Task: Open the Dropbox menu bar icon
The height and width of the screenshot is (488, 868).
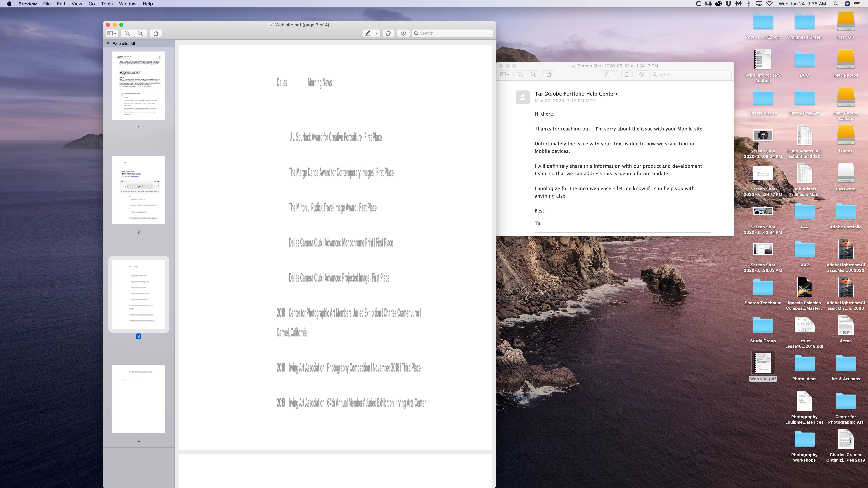Action: (x=728, y=4)
